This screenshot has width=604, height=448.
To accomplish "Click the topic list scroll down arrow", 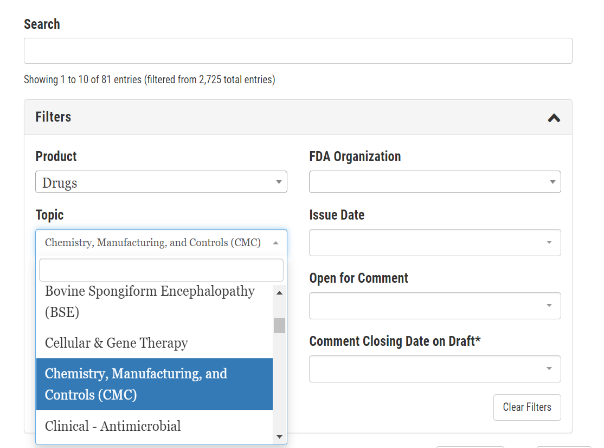I will [280, 436].
